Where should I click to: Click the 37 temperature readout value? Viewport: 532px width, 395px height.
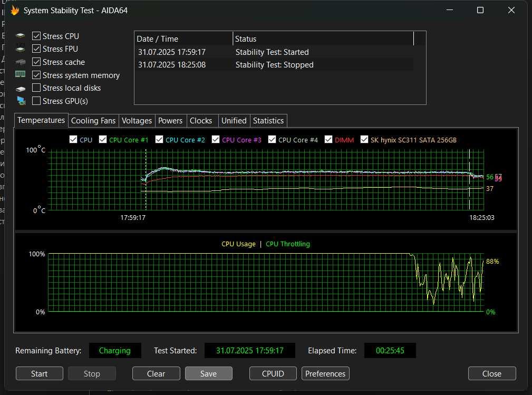click(490, 189)
